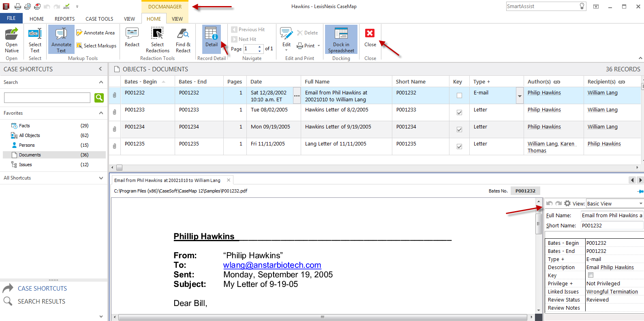Open Philip Hawkins author link in first row
This screenshot has height=321, width=644.
(x=544, y=93)
